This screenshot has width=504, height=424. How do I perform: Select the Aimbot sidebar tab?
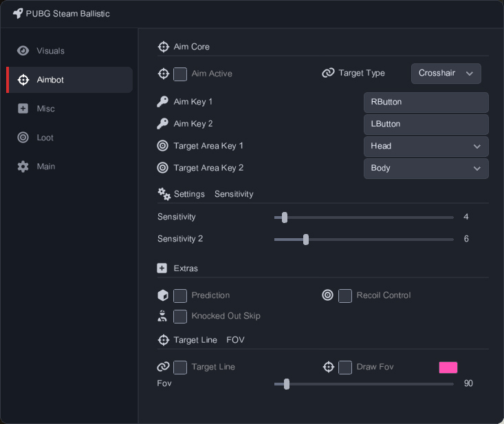click(69, 80)
